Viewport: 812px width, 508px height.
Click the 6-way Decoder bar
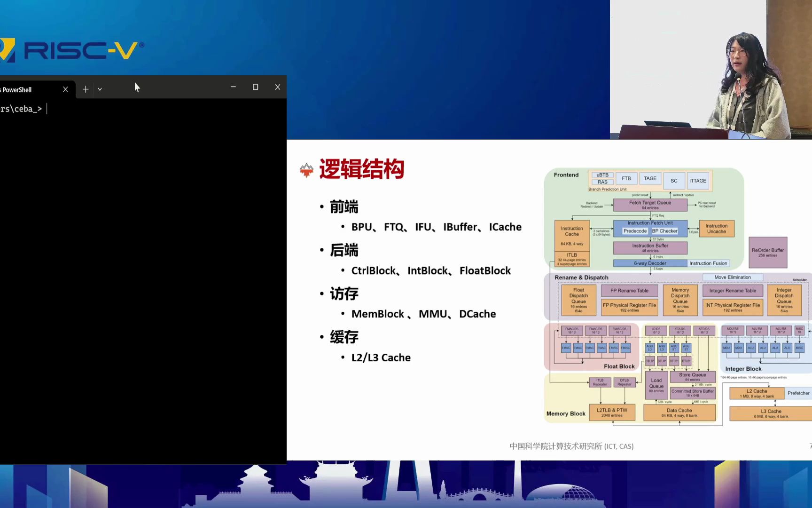650,263
